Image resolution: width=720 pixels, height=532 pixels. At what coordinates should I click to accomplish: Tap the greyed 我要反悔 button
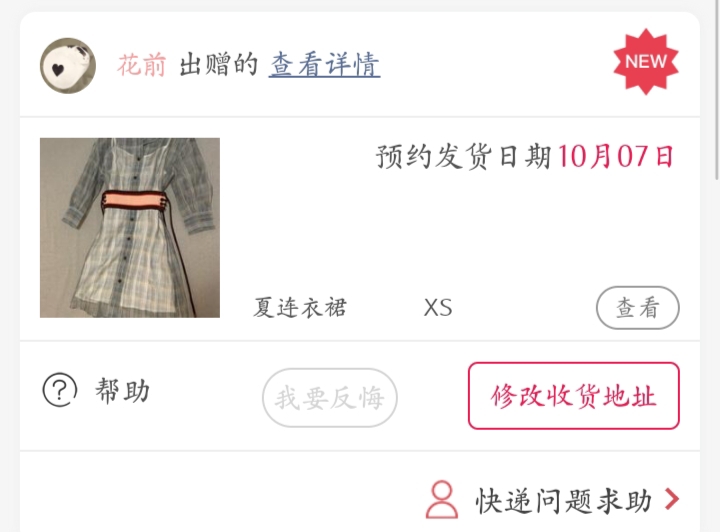coord(330,397)
